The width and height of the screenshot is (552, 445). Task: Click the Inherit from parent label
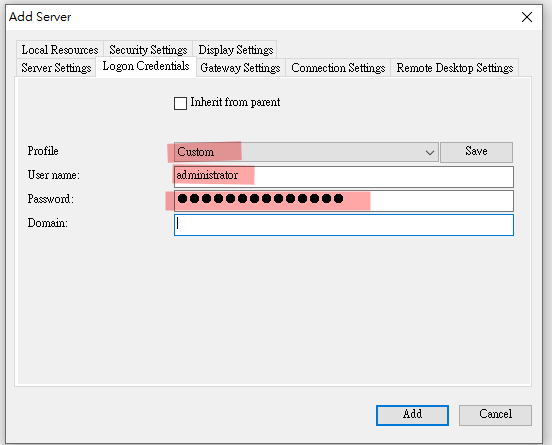pos(235,102)
